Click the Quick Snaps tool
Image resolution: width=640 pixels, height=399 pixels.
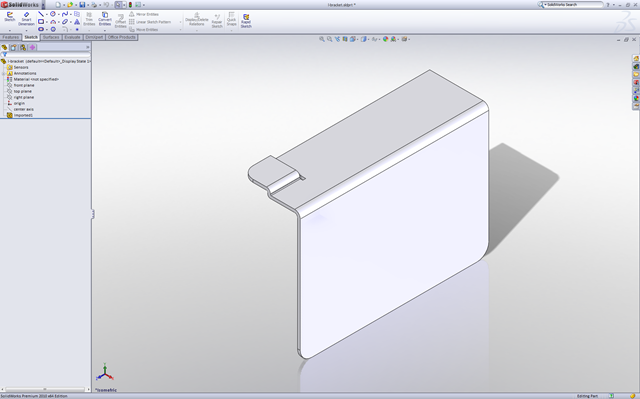pos(231,19)
